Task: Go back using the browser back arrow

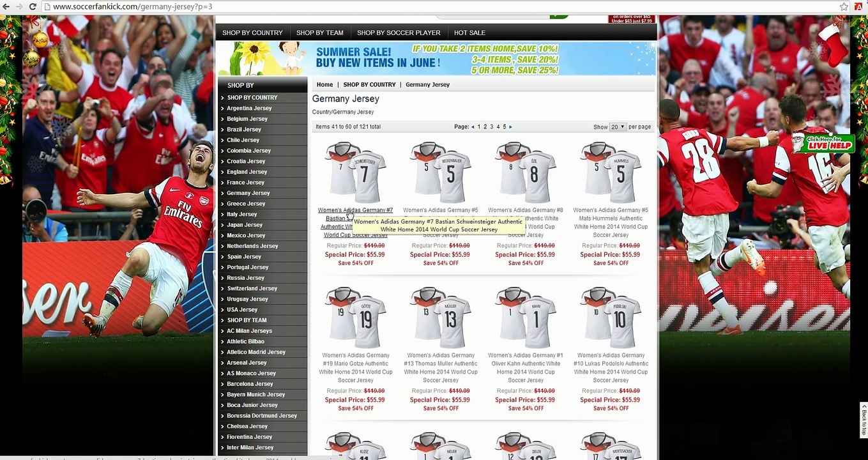Action: 6,6
